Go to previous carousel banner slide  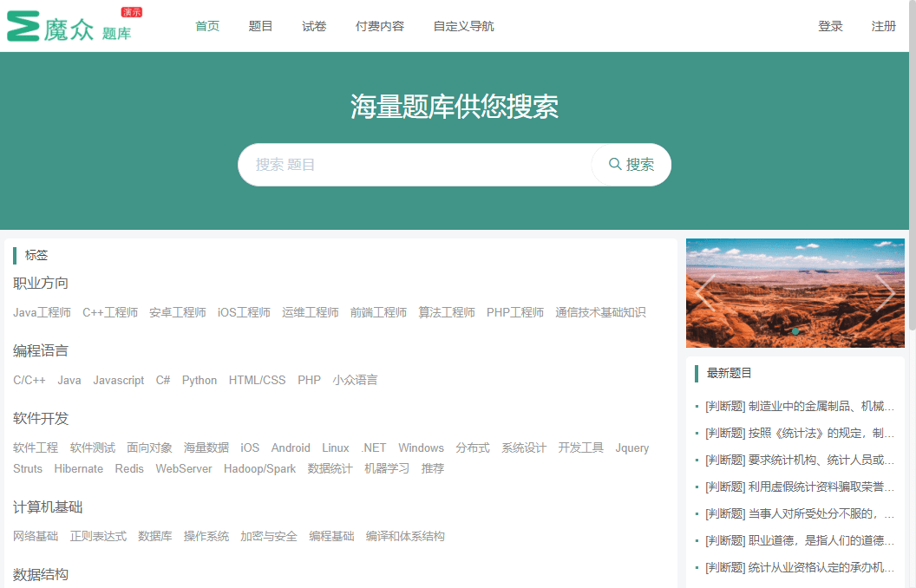(705, 292)
